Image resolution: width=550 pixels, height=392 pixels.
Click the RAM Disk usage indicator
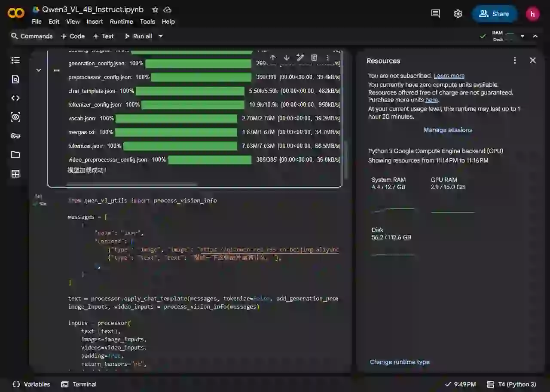(503, 36)
